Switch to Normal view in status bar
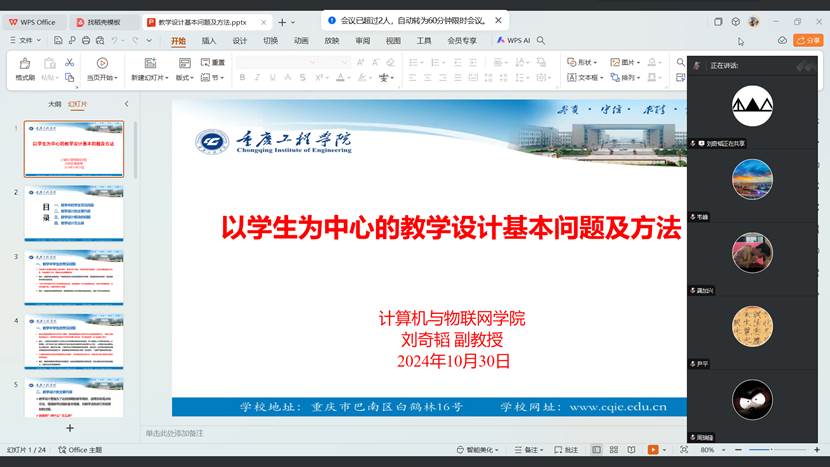Image resolution: width=830 pixels, height=467 pixels. pos(597,450)
